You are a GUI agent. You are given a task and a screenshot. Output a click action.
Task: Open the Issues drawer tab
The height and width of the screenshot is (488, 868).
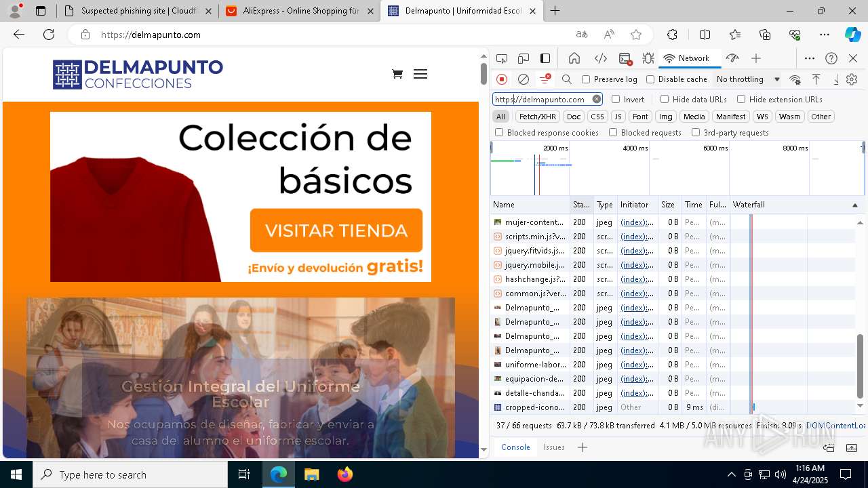tap(554, 447)
